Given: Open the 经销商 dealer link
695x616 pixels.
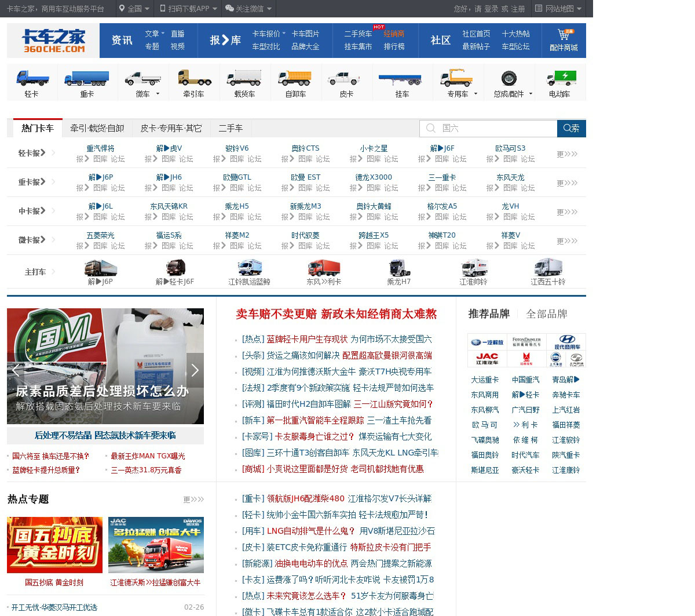Looking at the screenshot, I should (x=394, y=34).
